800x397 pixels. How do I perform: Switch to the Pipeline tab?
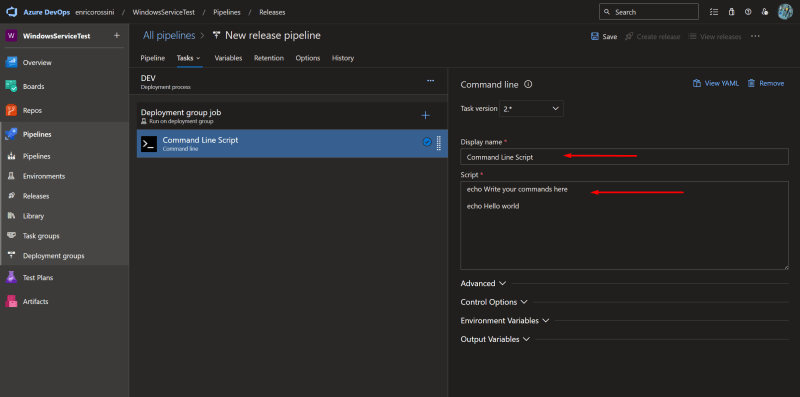pos(153,58)
